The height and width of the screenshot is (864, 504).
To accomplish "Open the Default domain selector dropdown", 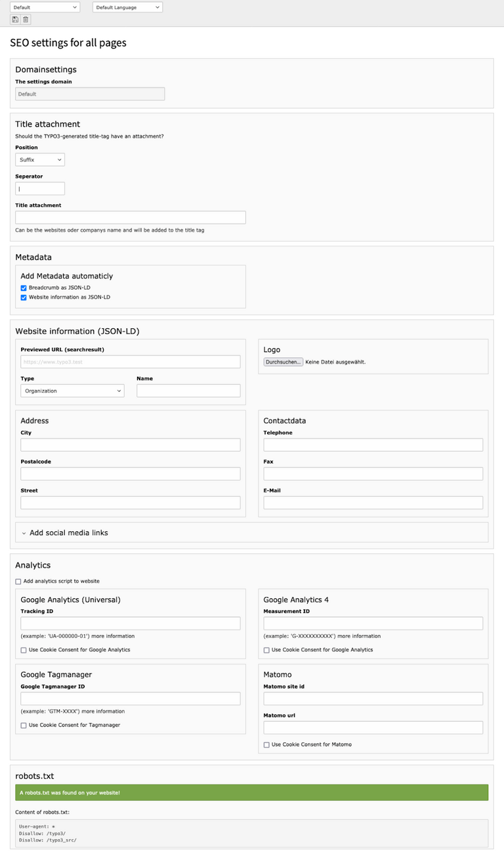I will pos(45,7).
